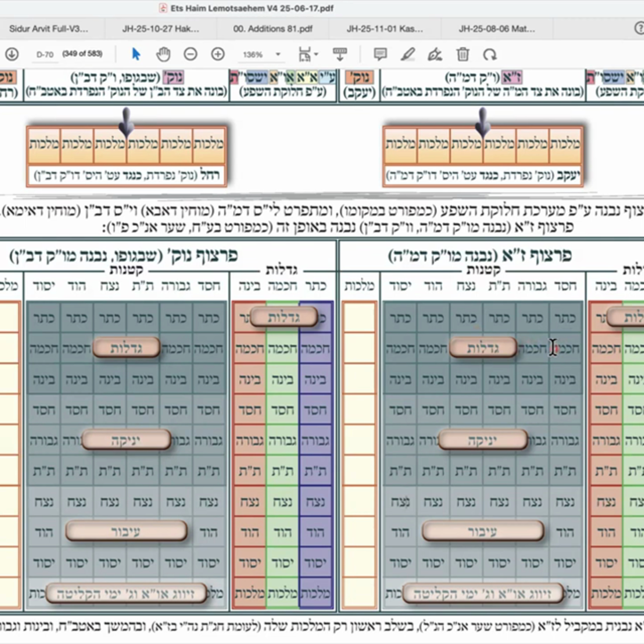This screenshot has width=644, height=644.
Task: Zoom in with the plus icon
Action: (218, 54)
